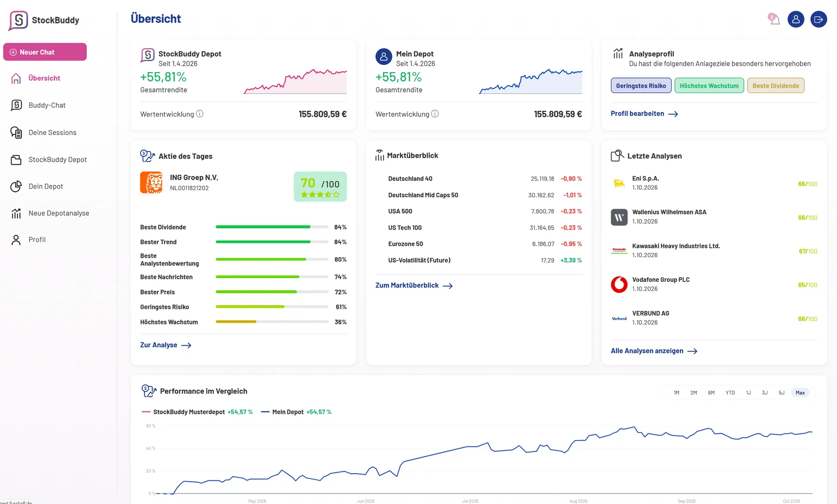Screen dimensions: 837x504
Task: Click Beste Dividende 84% progress bar
Action: 272,227
